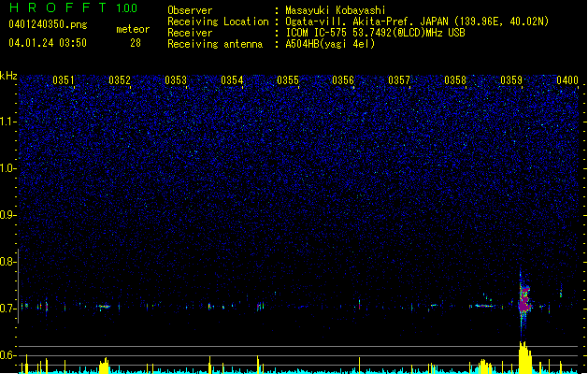Screen dimensions: 588x374
Task: Click the meteor count value 28
Action: coord(136,43)
